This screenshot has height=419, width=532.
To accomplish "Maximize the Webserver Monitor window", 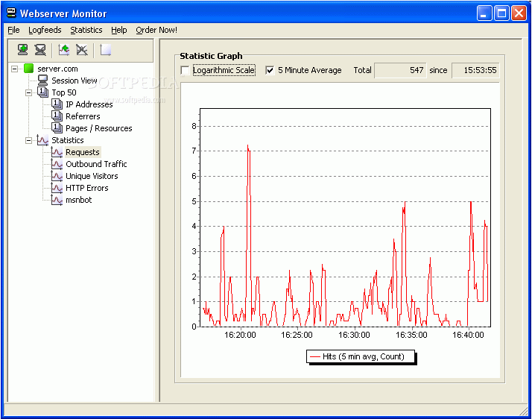I will (x=501, y=13).
